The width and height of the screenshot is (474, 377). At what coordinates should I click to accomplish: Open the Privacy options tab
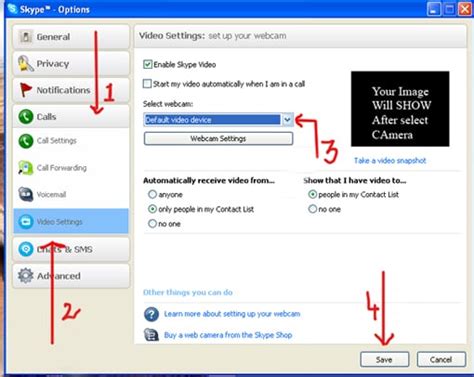click(x=71, y=63)
